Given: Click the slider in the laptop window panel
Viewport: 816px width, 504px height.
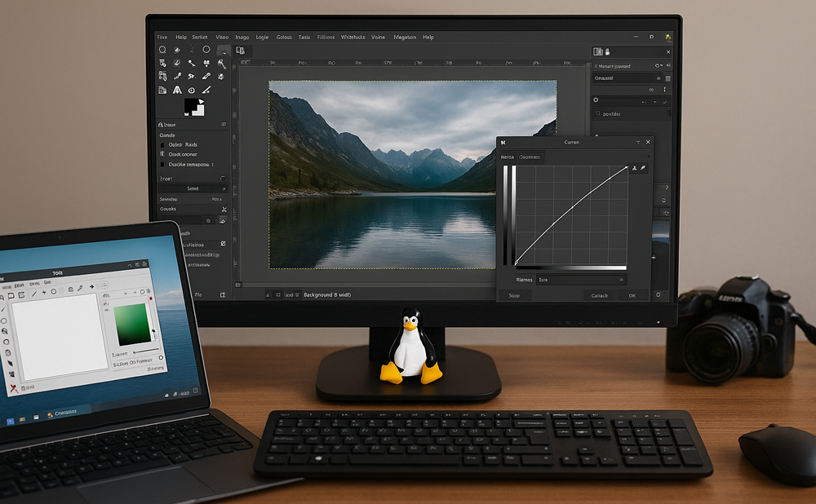Looking at the screenshot, I should point(146,351).
